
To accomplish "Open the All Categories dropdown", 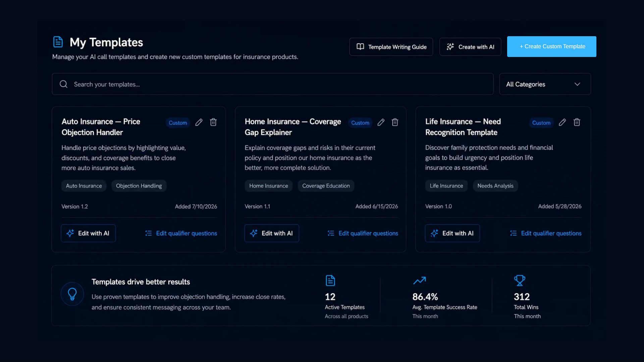I will [x=545, y=84].
